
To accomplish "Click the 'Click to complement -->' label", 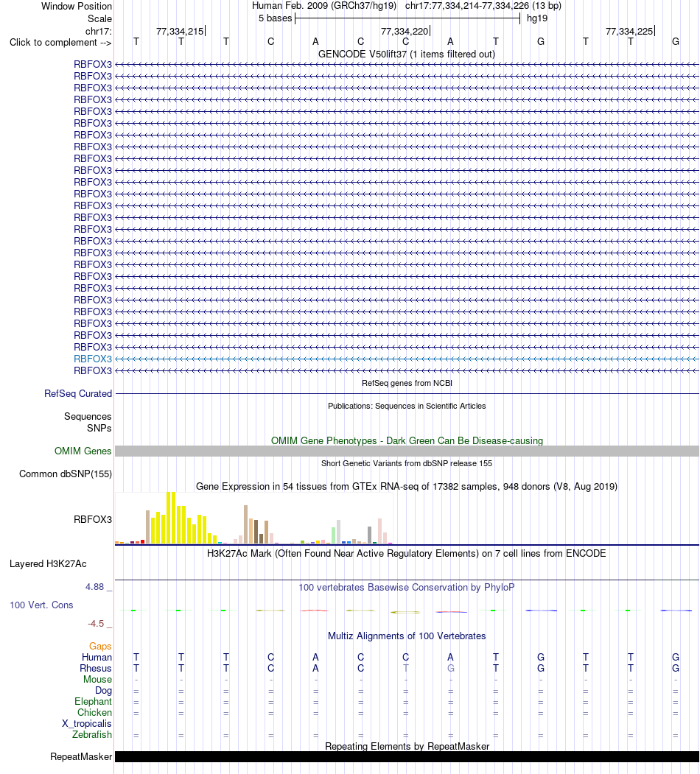I will [60, 43].
